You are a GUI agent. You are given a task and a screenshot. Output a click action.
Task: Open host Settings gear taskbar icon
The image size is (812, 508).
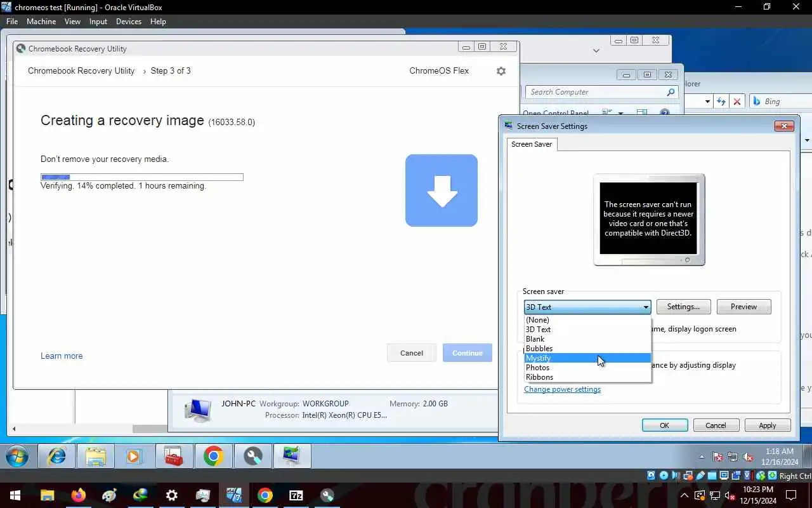pyautogui.click(x=172, y=495)
